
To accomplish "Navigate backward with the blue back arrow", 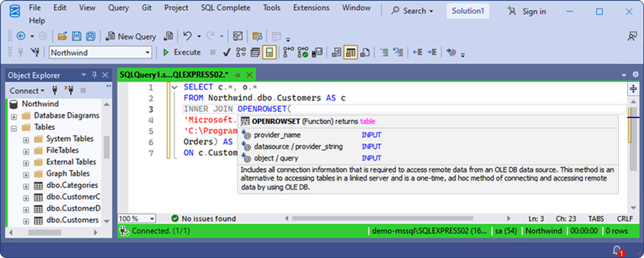I will [x=21, y=36].
